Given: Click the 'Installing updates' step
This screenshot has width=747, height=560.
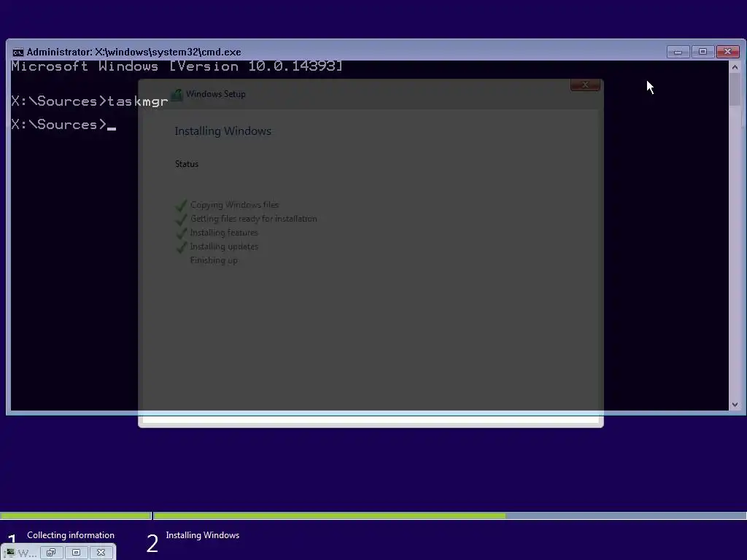Looking at the screenshot, I should click(x=224, y=246).
